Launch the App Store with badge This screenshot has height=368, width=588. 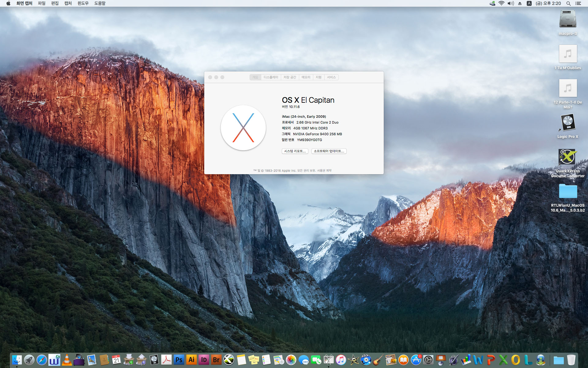[x=416, y=360]
